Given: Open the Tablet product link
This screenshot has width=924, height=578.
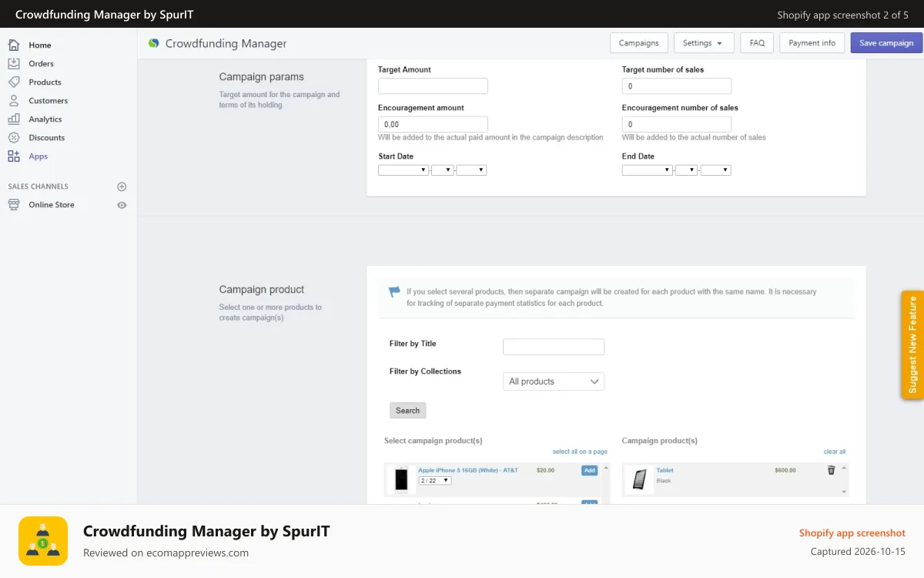Looking at the screenshot, I should (665, 470).
